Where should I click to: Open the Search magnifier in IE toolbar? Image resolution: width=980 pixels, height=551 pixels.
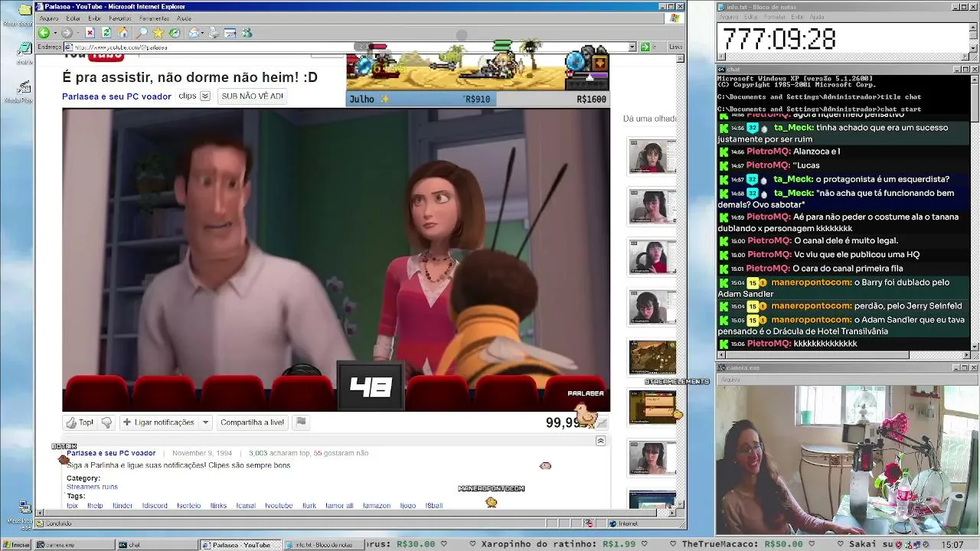click(x=142, y=33)
